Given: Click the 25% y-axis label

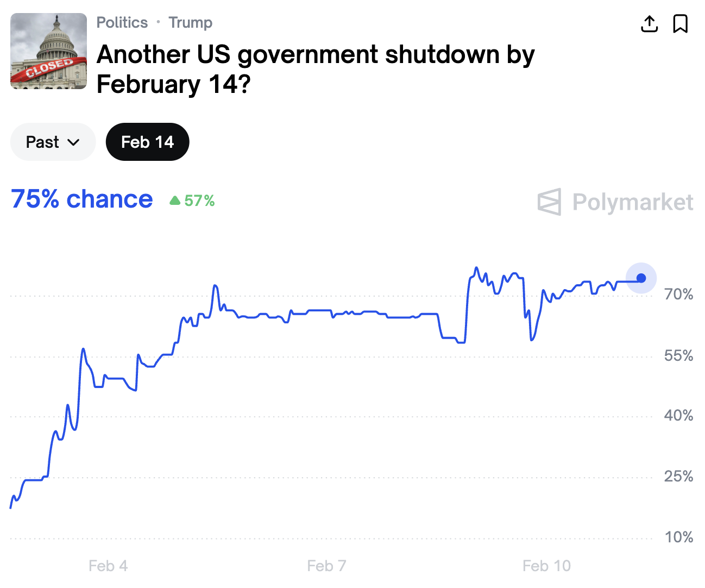Looking at the screenshot, I should click(x=678, y=477).
